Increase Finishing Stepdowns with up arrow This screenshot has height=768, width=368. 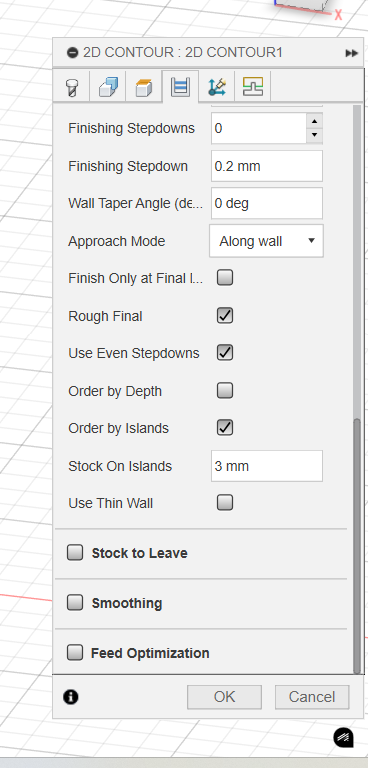tap(314, 121)
